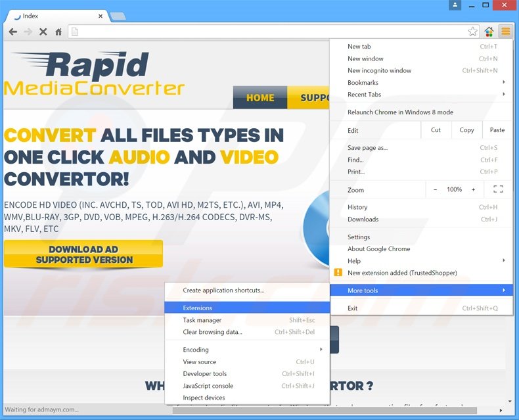This screenshot has height=420, width=519.
Task: Click the user profile icon in title bar
Action: point(455,5)
